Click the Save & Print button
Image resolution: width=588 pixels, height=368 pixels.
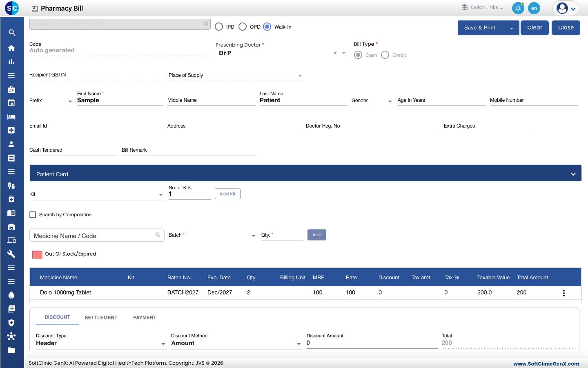[480, 28]
